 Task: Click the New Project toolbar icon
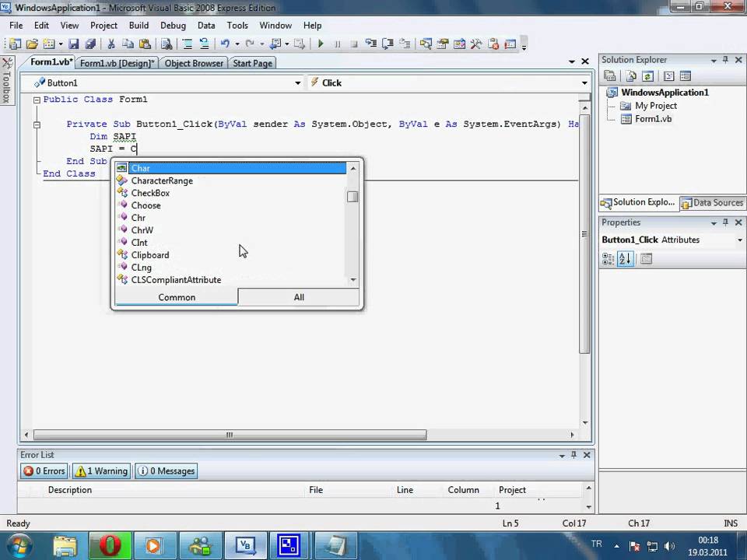[x=16, y=44]
